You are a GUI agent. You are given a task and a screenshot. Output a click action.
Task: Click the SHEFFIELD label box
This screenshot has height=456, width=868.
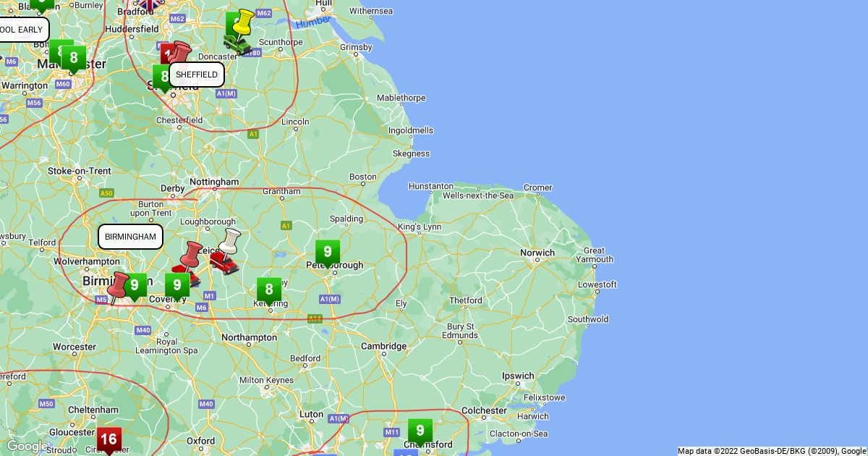point(197,75)
